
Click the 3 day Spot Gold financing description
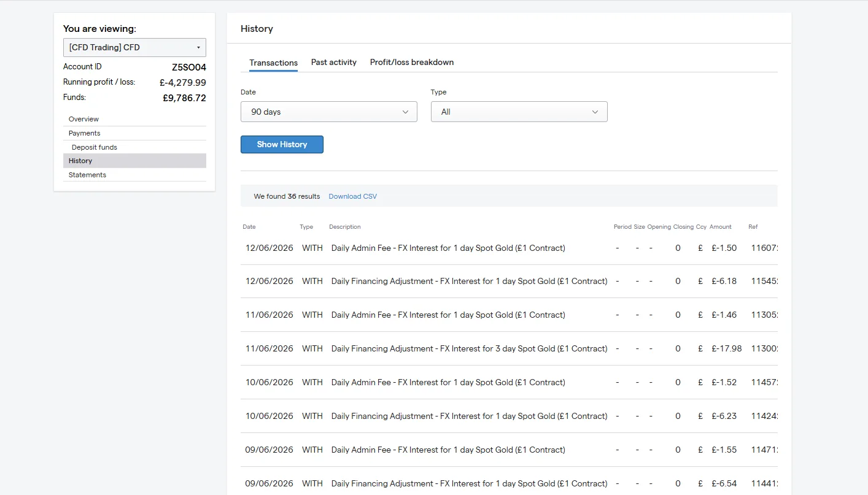pyautogui.click(x=470, y=348)
